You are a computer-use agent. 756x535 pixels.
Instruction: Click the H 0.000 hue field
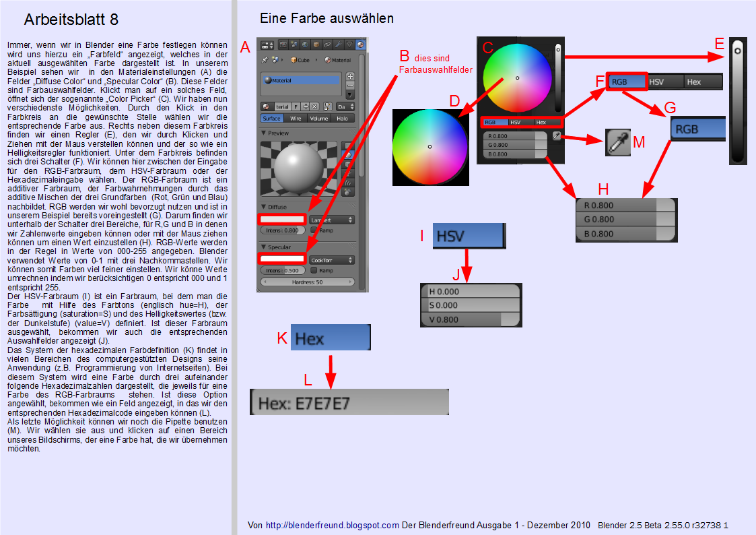point(471,291)
